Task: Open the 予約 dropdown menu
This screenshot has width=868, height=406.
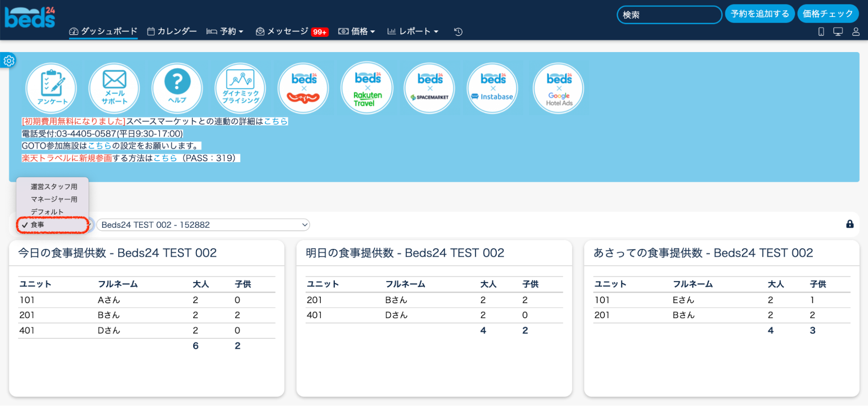Action: point(225,31)
